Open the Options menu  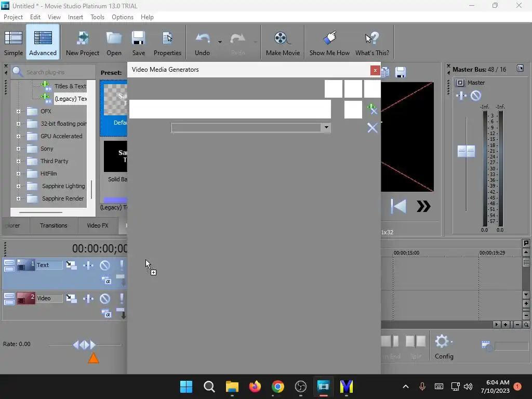123,17
